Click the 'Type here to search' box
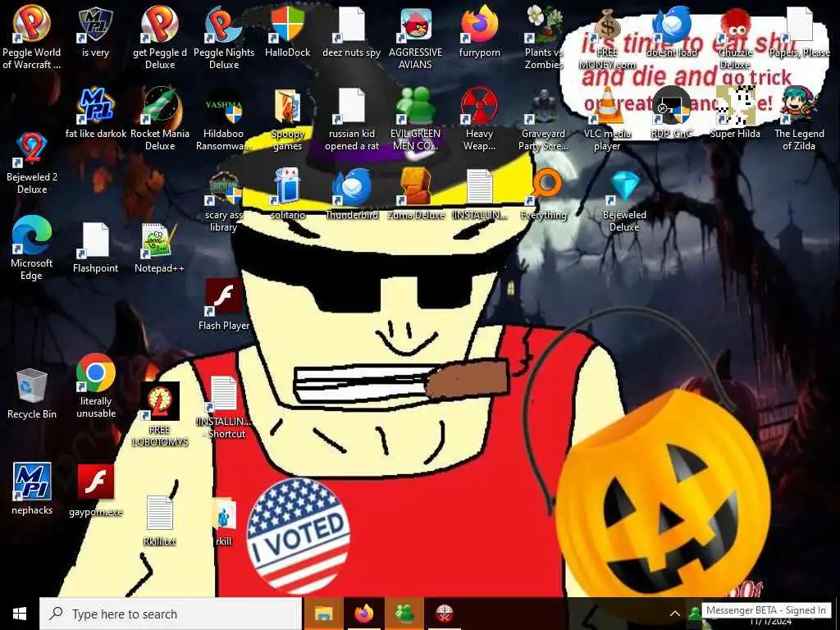This screenshot has height=630, width=840. 171,614
